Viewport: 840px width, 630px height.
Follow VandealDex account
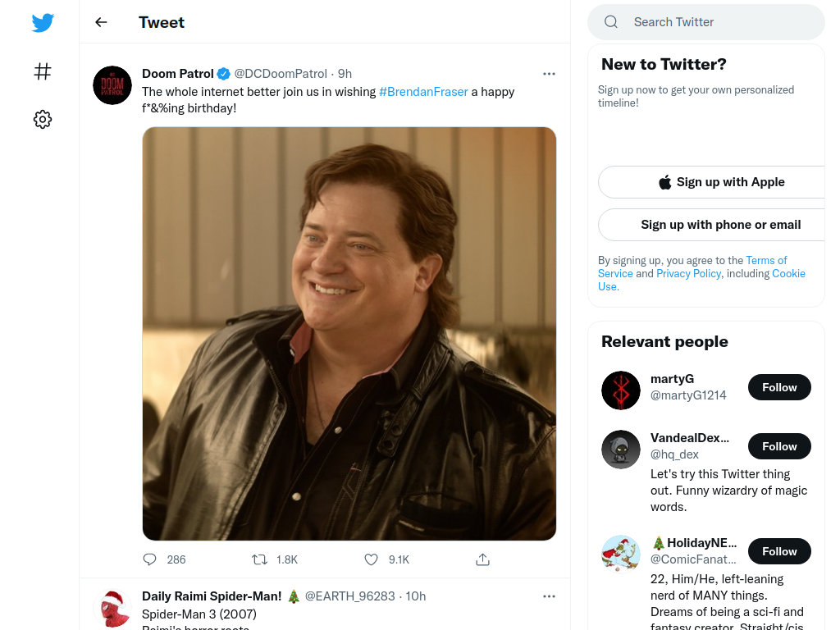779,446
